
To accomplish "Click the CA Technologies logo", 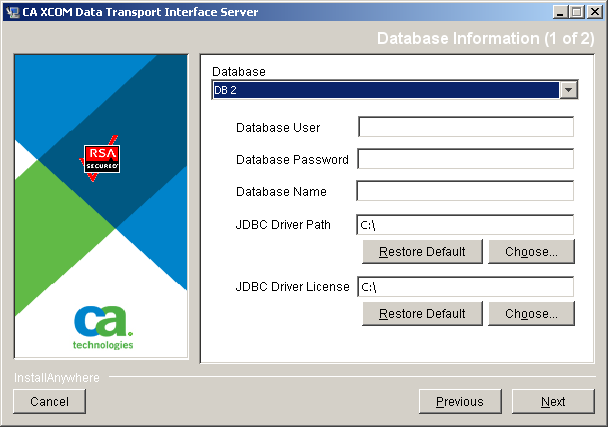I will pos(103,327).
